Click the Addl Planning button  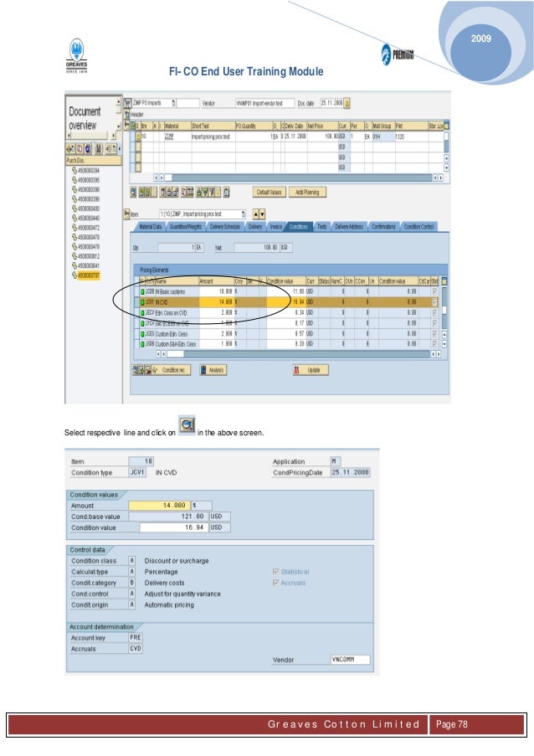307,193
